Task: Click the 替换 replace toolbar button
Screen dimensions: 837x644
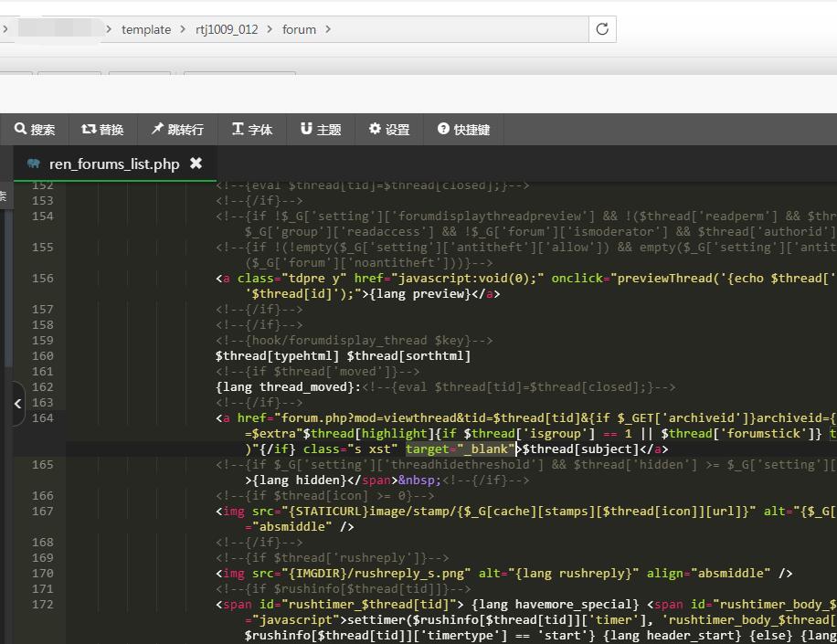Action: click(x=102, y=130)
